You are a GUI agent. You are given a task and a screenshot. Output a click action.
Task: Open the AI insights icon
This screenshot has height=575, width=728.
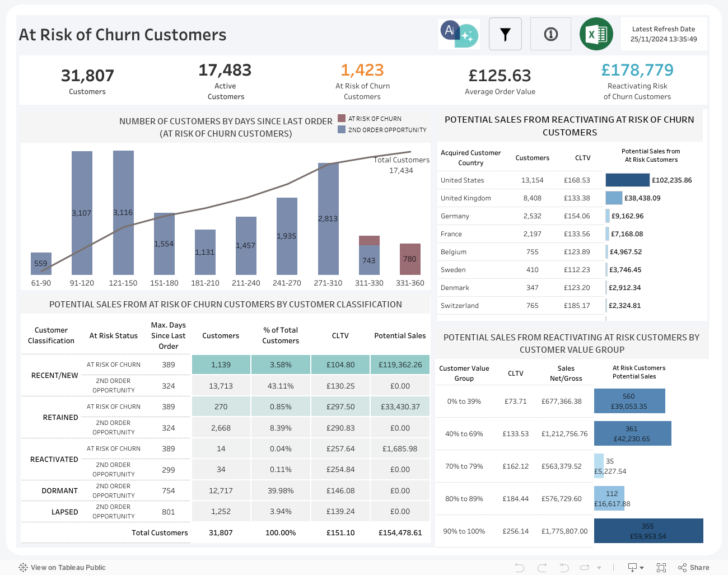point(459,34)
